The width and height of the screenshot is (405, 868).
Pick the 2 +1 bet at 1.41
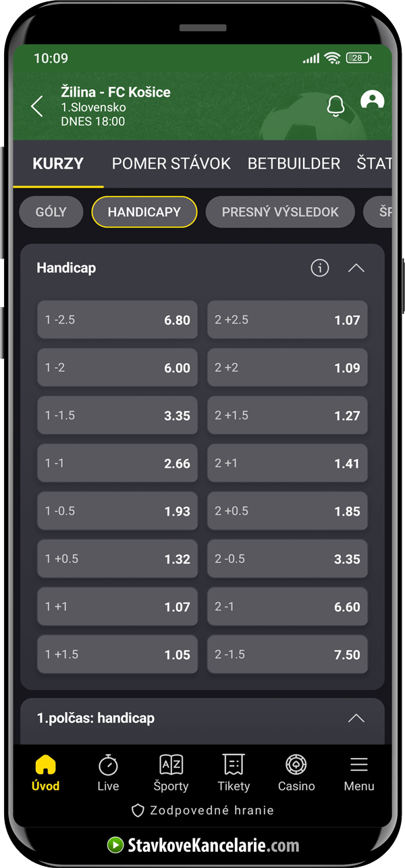point(288,463)
